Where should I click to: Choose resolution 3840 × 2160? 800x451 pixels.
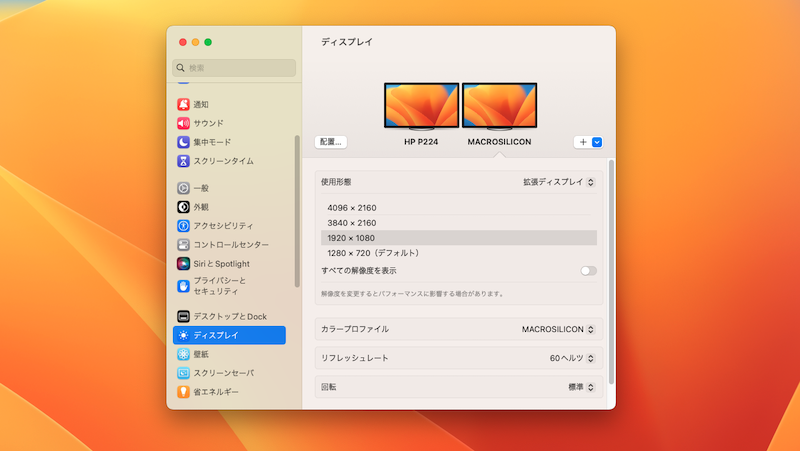pyautogui.click(x=459, y=223)
